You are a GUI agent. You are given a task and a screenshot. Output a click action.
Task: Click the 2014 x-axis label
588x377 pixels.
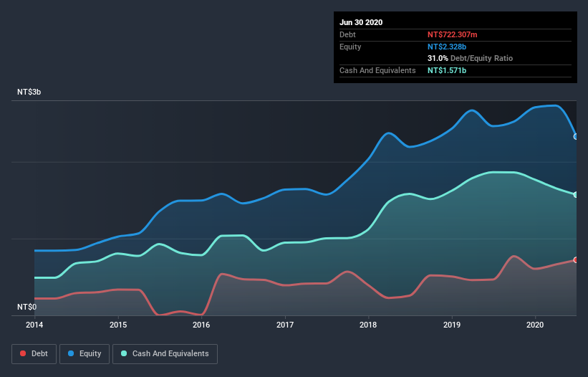(x=34, y=325)
